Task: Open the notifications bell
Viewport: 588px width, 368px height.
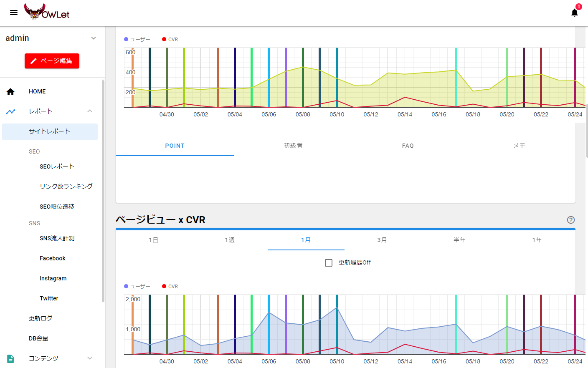Action: 575,13
